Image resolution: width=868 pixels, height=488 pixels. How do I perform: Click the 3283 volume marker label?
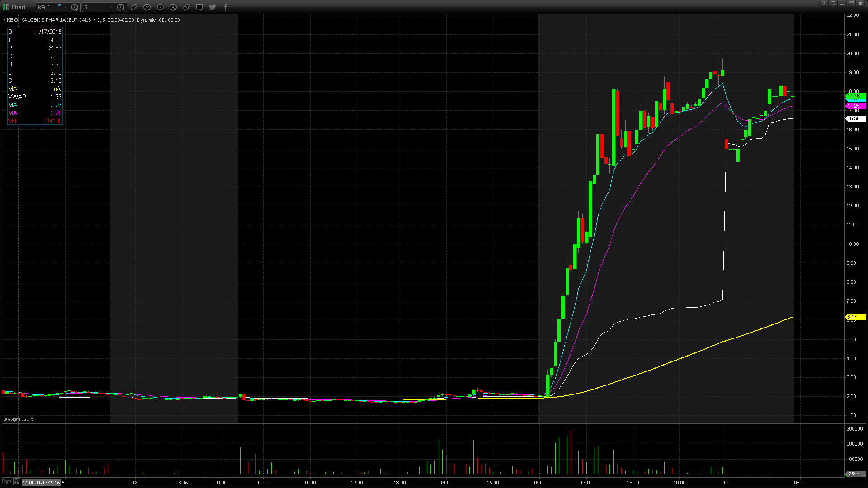[855, 474]
